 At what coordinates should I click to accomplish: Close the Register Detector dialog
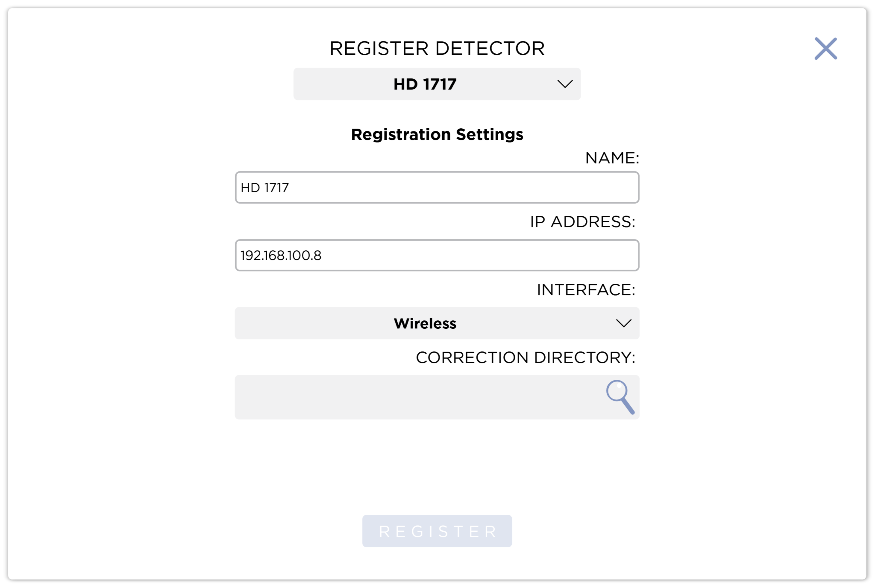(825, 48)
